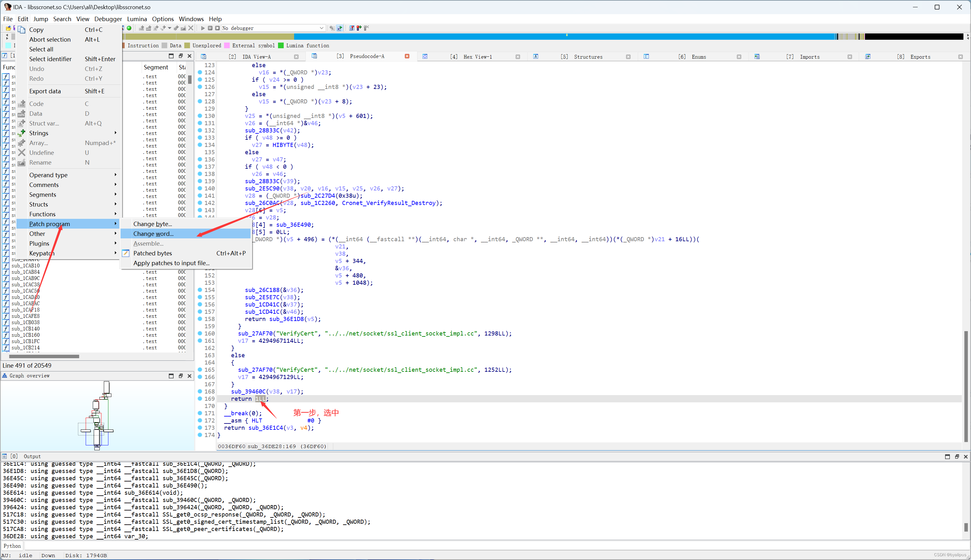Click the start process play icon

pyautogui.click(x=203, y=28)
